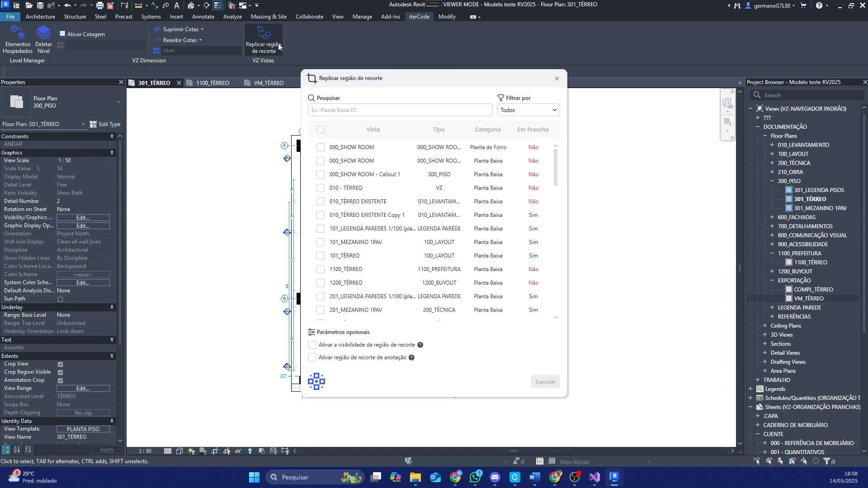This screenshot has width=868, height=488.
Task: Check the 101_TÉRREO row checkbox
Action: click(x=321, y=256)
